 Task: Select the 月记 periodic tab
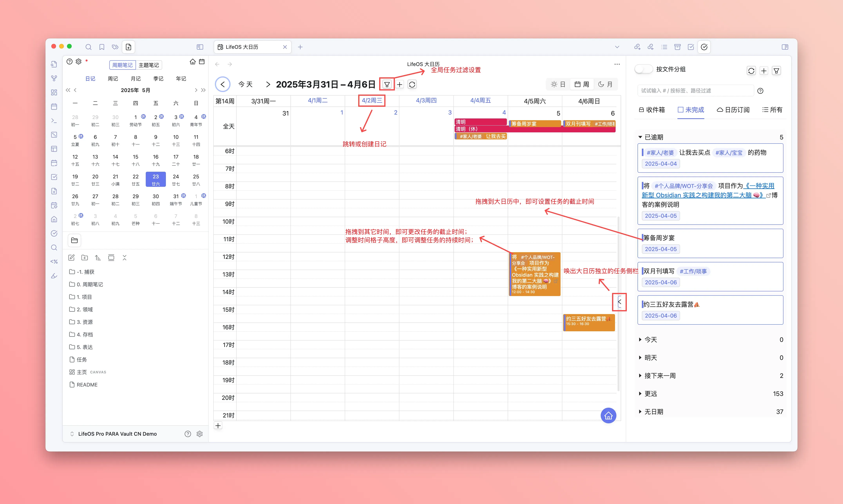(x=136, y=79)
